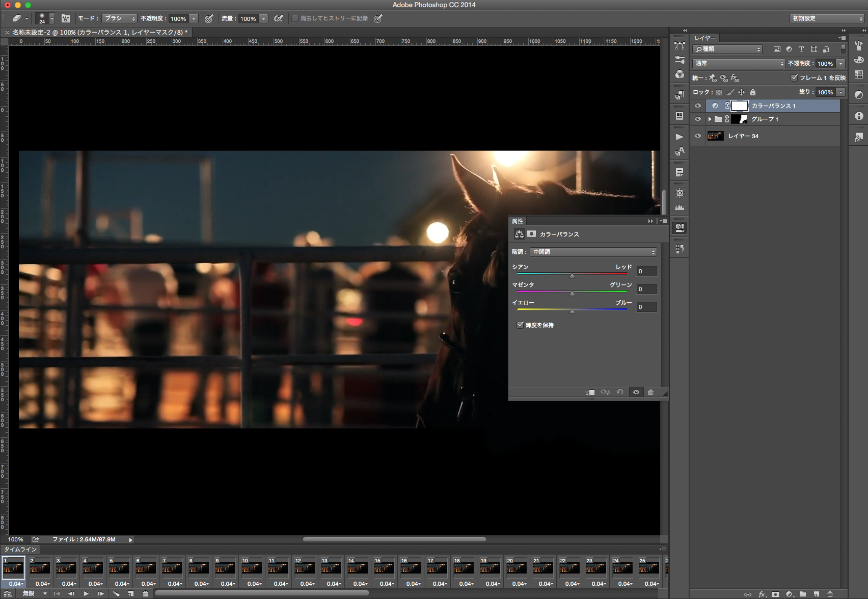Screen dimensions: 868x599
Task: Filter layers by shape icon
Action: point(813,49)
